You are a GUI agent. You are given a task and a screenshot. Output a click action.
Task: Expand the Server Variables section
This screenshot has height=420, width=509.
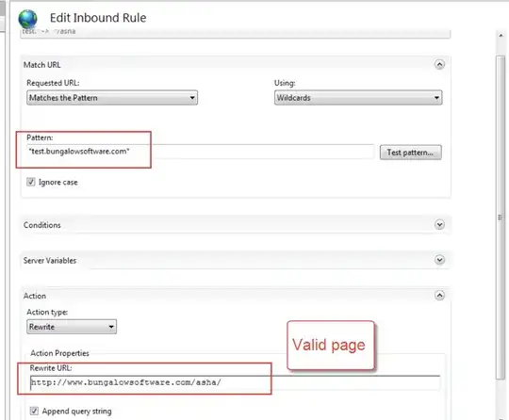pos(439,260)
